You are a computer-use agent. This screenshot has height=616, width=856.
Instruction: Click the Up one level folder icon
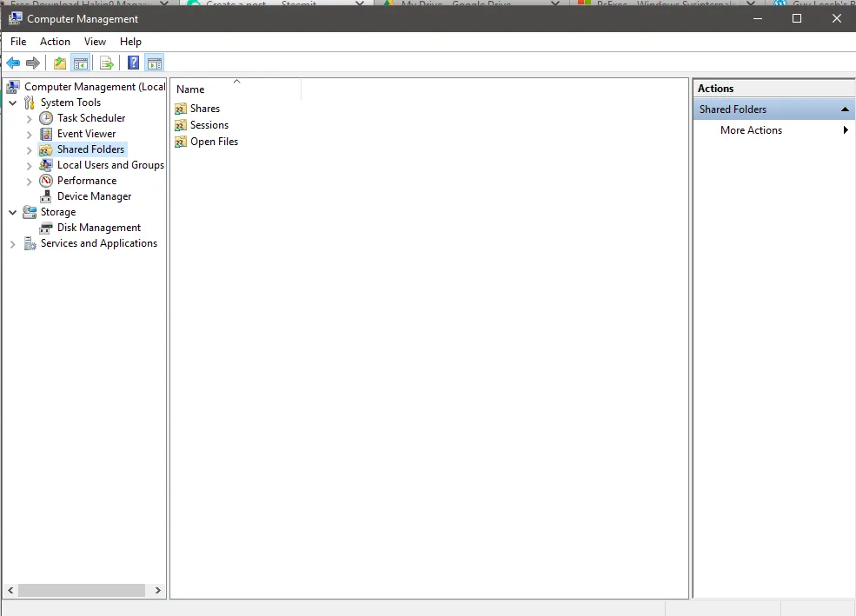[x=59, y=63]
